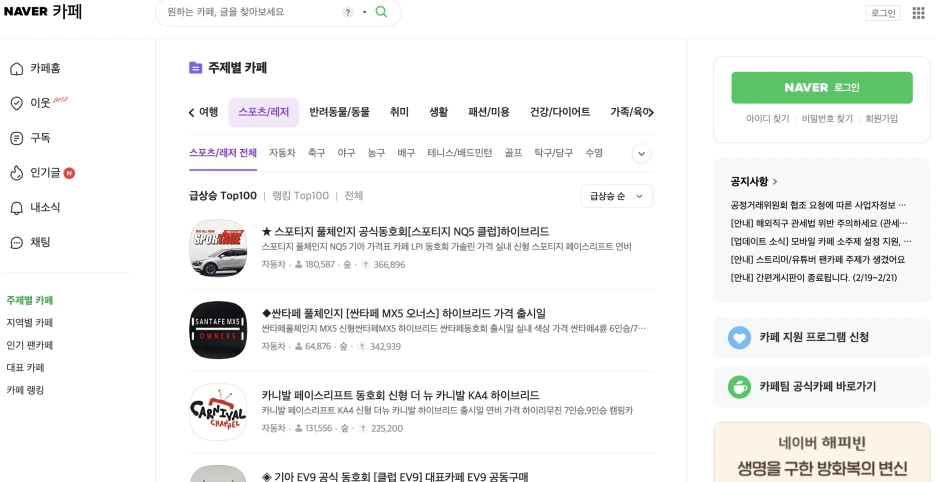The width and height of the screenshot is (936, 482).
Task: Go to NAVER 카페 logo home
Action: pyautogui.click(x=43, y=11)
